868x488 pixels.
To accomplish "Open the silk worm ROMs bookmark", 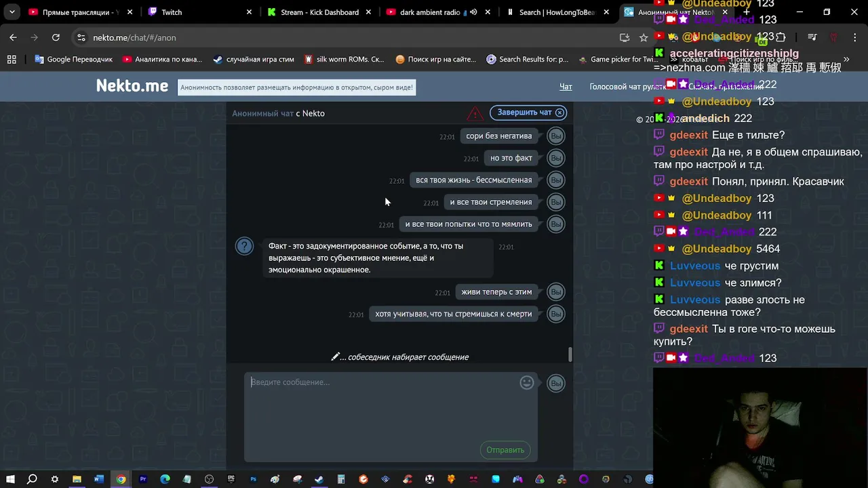I will pos(344,60).
